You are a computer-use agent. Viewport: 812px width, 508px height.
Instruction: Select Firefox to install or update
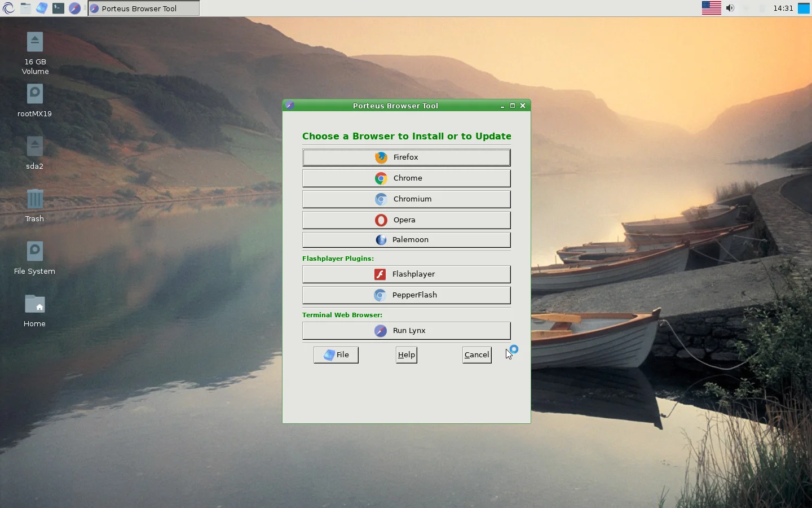tap(406, 157)
